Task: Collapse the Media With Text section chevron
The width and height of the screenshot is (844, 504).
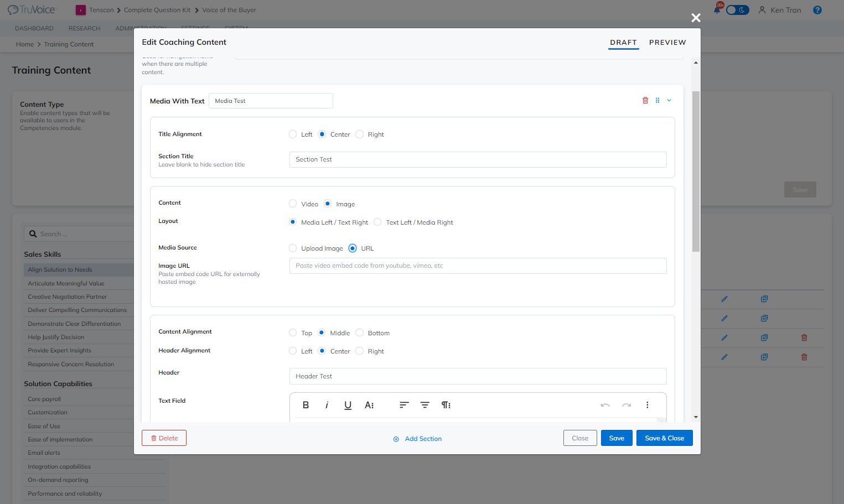Action: click(669, 101)
